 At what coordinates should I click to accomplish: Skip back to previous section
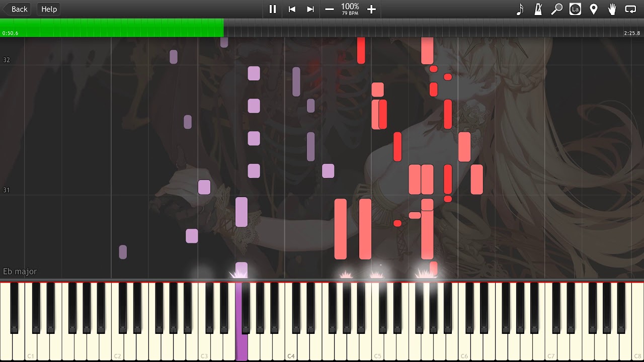(292, 9)
